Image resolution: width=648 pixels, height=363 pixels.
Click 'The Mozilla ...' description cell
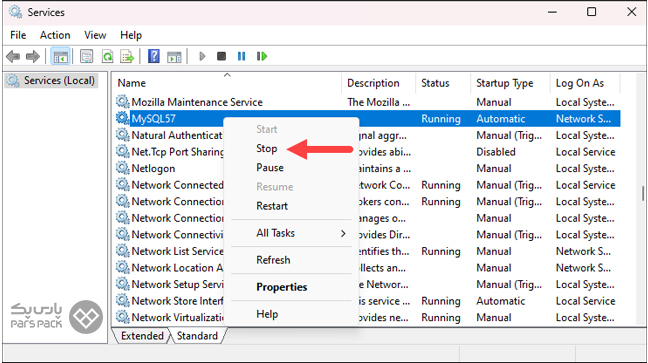[379, 102]
